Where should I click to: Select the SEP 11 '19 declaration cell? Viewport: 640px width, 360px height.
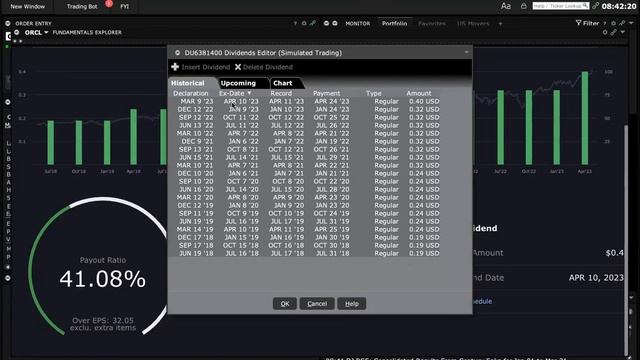(x=196, y=213)
